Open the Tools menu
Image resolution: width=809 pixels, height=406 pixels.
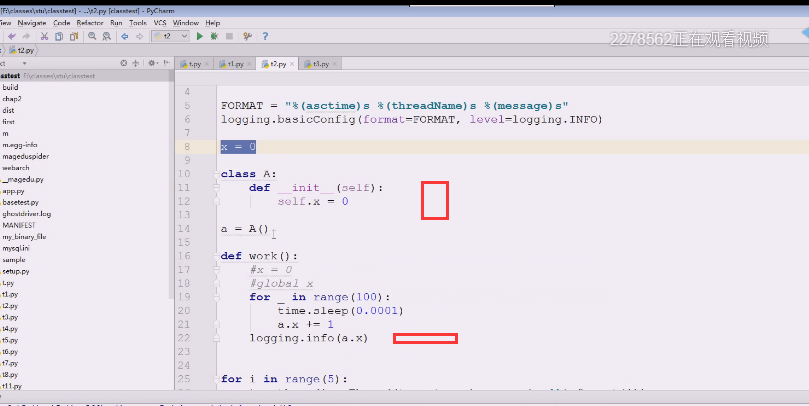(x=138, y=23)
